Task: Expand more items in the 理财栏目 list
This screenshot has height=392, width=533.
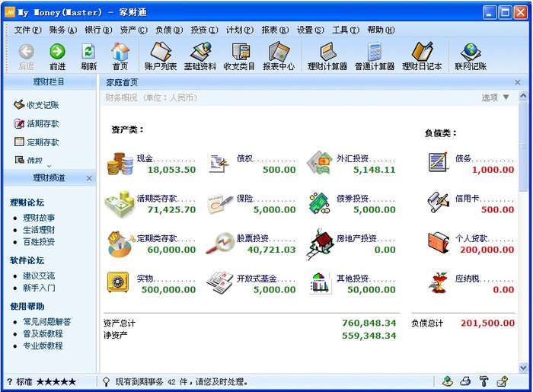Action: [x=49, y=165]
